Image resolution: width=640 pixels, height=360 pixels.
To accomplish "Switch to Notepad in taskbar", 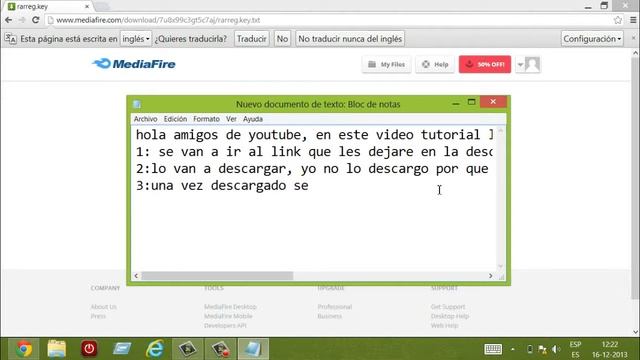I will [x=253, y=349].
